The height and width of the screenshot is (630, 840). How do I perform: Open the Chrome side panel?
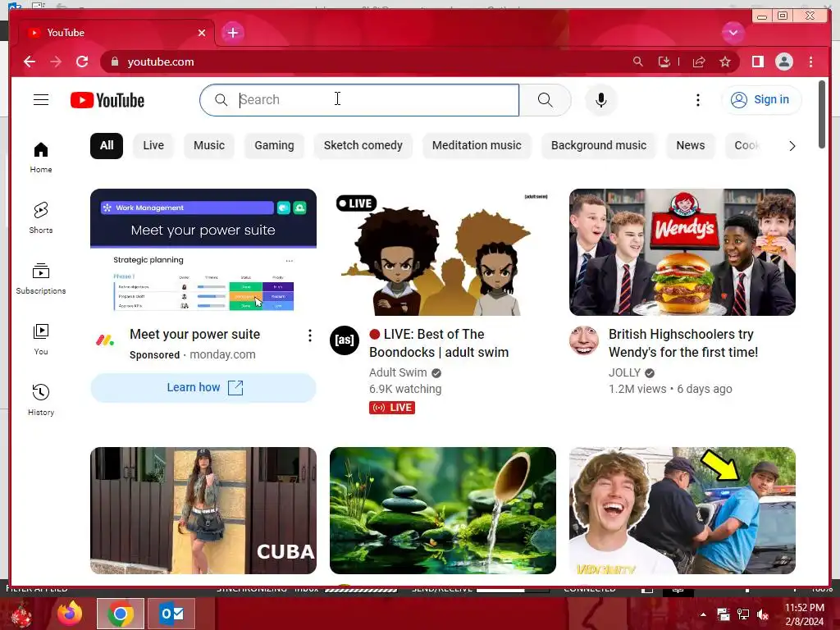[757, 62]
